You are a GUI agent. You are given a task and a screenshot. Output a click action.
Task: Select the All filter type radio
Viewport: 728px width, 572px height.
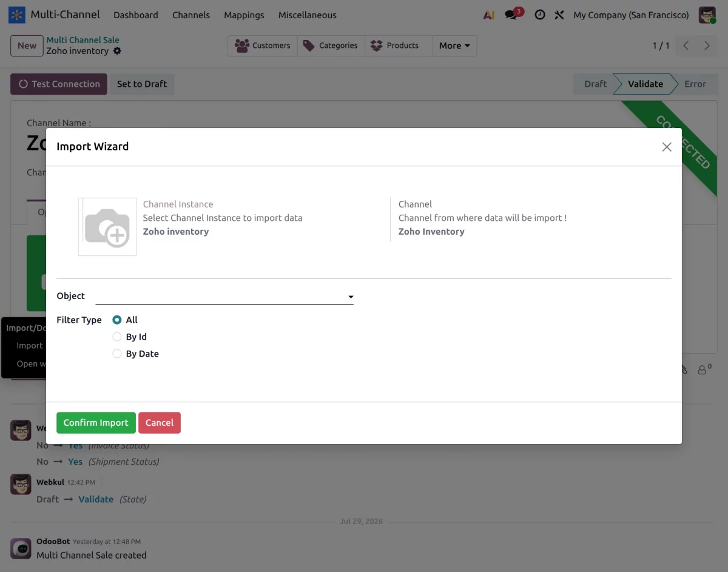[117, 320]
